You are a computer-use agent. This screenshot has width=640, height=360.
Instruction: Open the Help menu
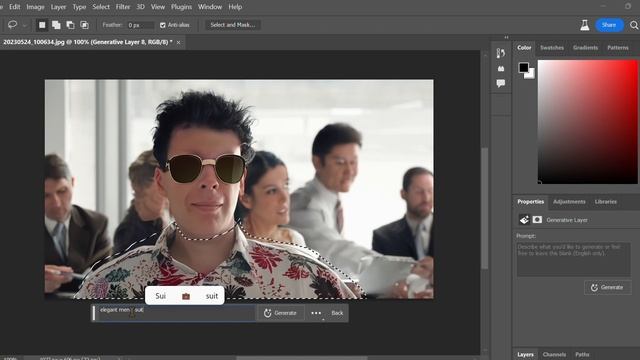click(x=235, y=7)
